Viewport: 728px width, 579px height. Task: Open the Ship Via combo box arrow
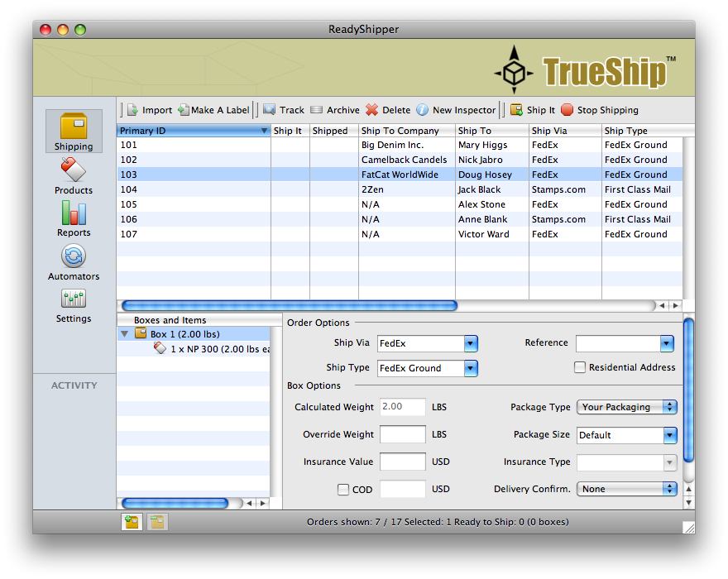[471, 343]
